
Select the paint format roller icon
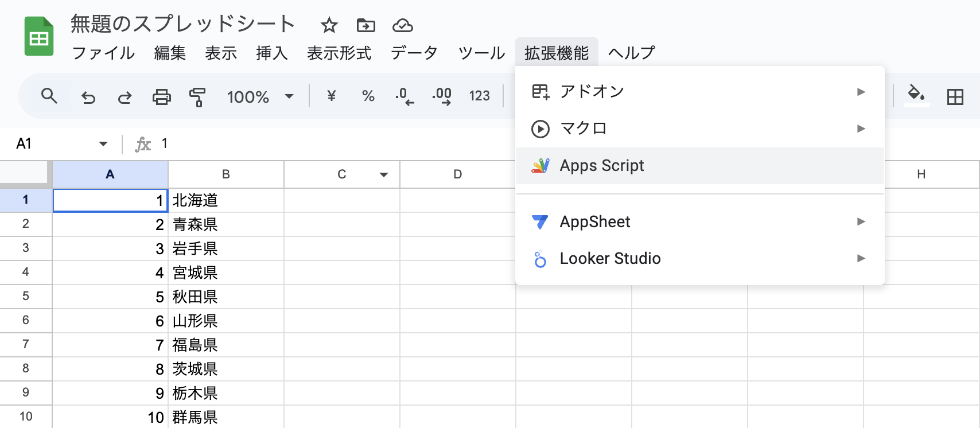click(x=197, y=97)
